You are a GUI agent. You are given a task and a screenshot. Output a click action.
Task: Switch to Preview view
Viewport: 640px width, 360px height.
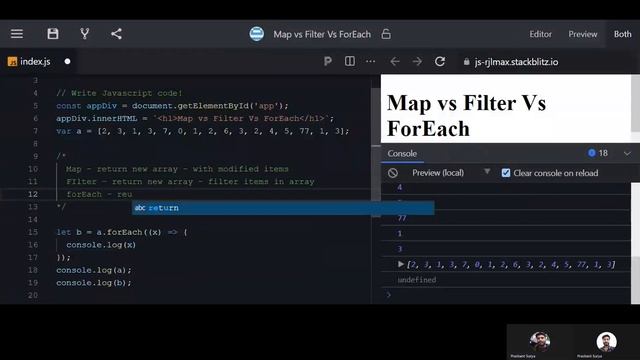[582, 34]
